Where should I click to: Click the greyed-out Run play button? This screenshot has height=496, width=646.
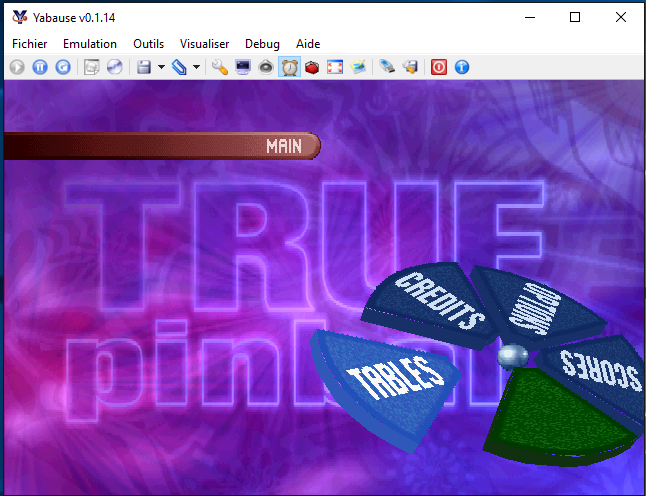[x=17, y=67]
